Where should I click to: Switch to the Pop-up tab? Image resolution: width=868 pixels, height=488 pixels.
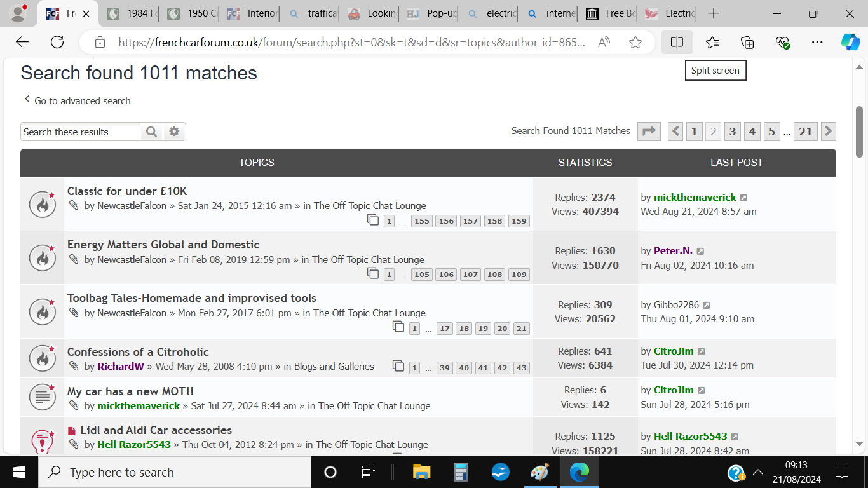432,13
